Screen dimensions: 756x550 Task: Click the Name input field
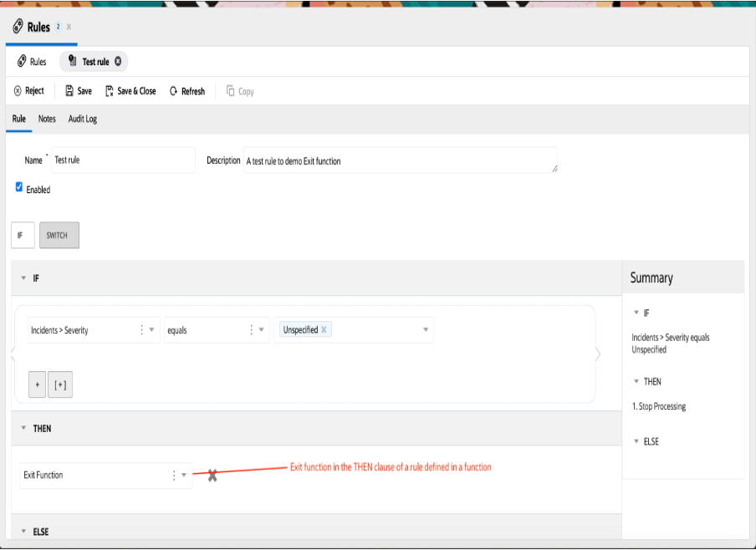coord(124,160)
